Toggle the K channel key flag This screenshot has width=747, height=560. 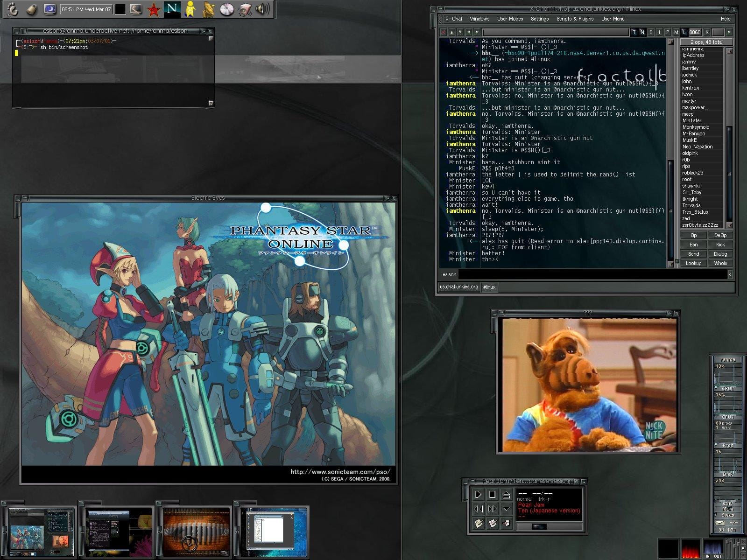click(x=707, y=32)
